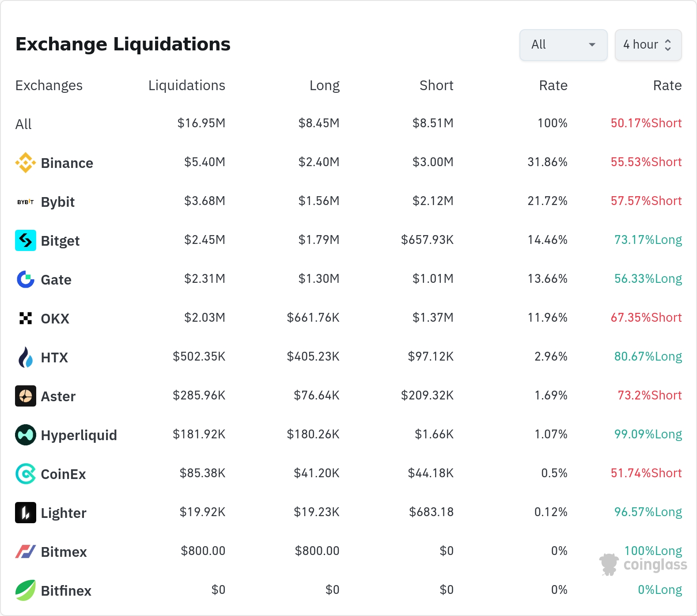
Task: Click the dropdown arrow next to All
Action: (x=592, y=45)
